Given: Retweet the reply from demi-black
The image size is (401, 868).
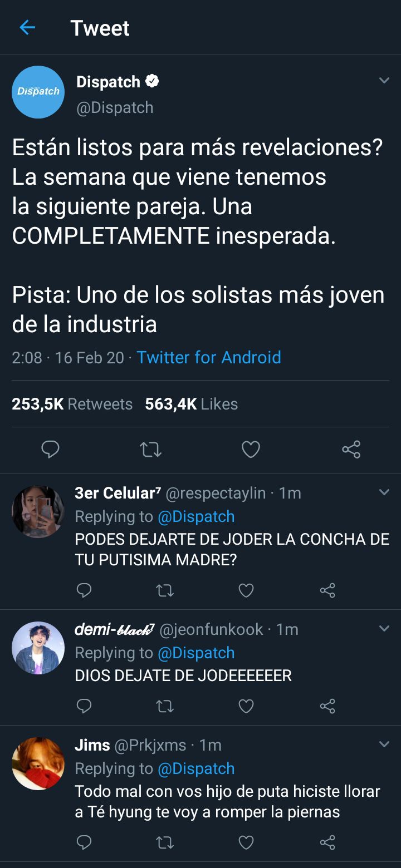Looking at the screenshot, I should coord(165,706).
